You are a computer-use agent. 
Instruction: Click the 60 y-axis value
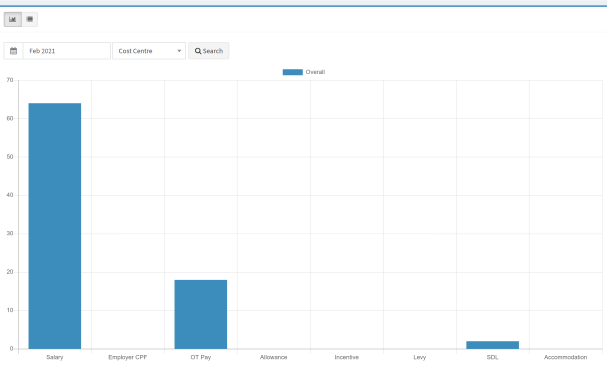[10, 118]
